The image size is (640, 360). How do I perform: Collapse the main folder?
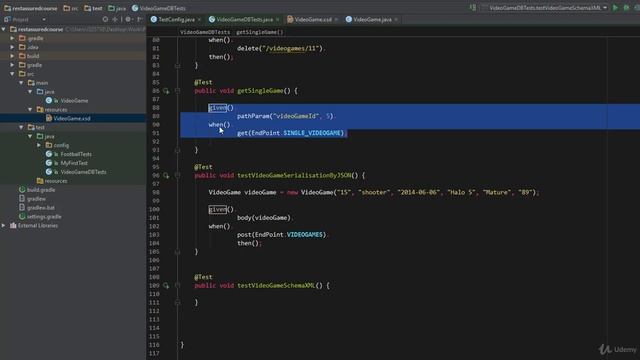(22, 83)
